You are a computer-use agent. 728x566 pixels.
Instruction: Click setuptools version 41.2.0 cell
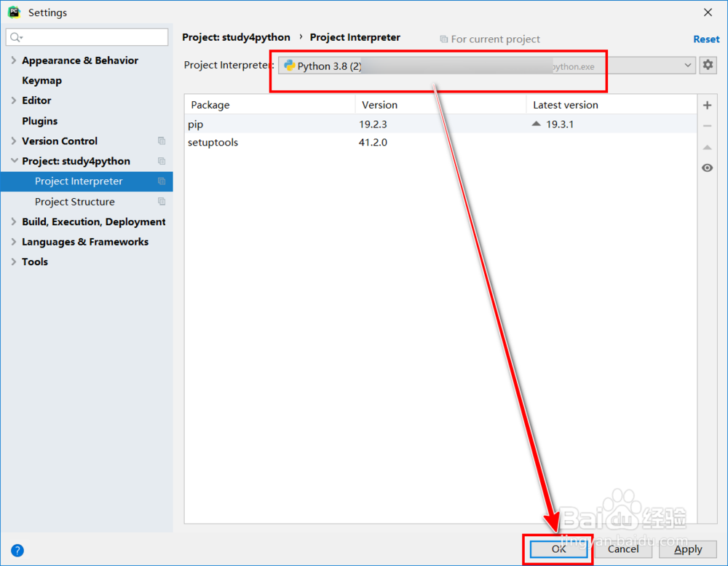[x=373, y=142]
